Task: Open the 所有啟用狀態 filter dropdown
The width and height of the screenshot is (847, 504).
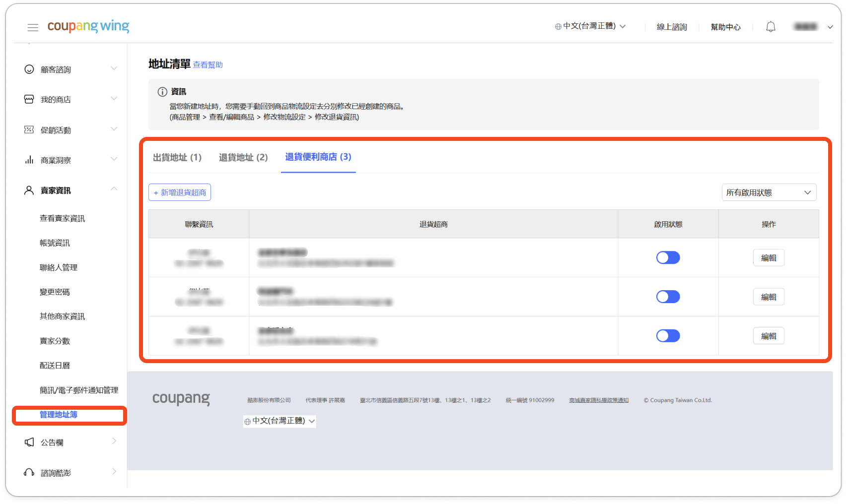Action: tap(769, 192)
